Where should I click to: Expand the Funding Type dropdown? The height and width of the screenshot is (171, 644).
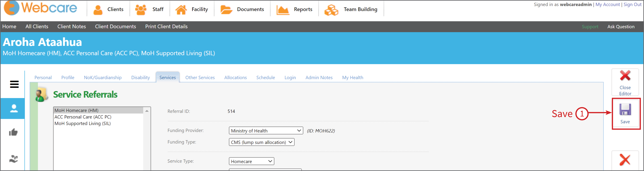coord(262,142)
